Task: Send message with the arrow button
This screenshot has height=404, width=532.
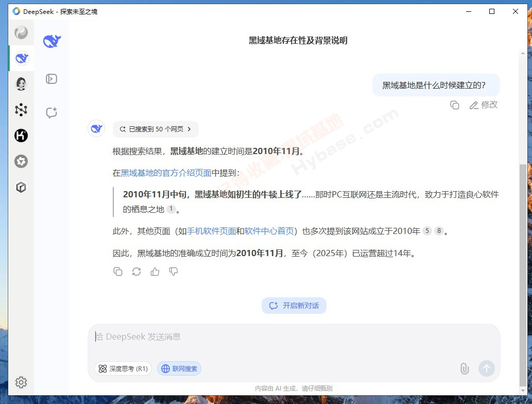Action: click(487, 368)
